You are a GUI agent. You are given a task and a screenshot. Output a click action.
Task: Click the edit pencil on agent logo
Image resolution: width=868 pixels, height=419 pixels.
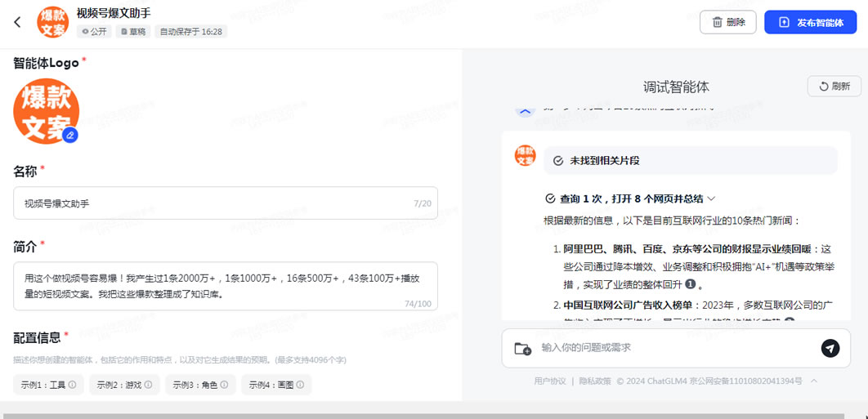tap(71, 135)
